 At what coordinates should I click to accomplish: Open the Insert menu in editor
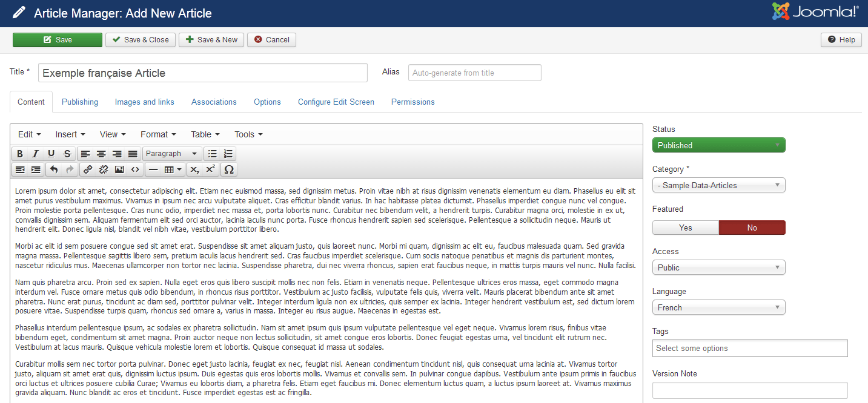pyautogui.click(x=70, y=134)
